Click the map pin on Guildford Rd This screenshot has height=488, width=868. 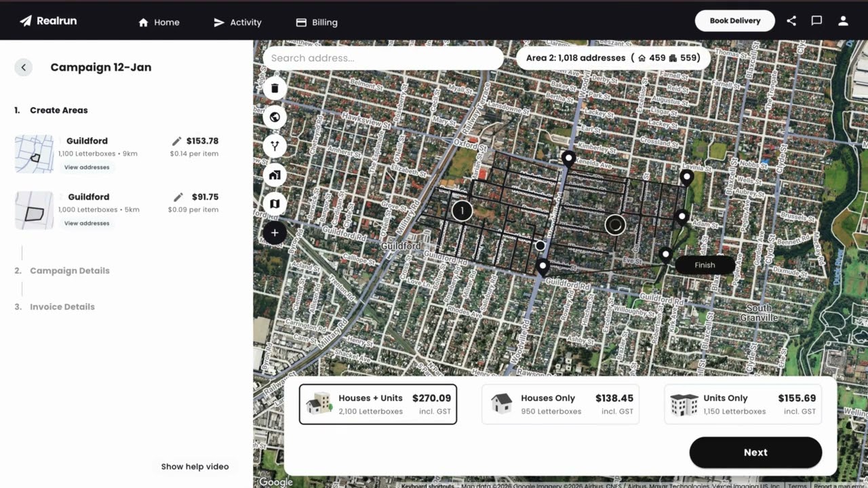coord(542,266)
